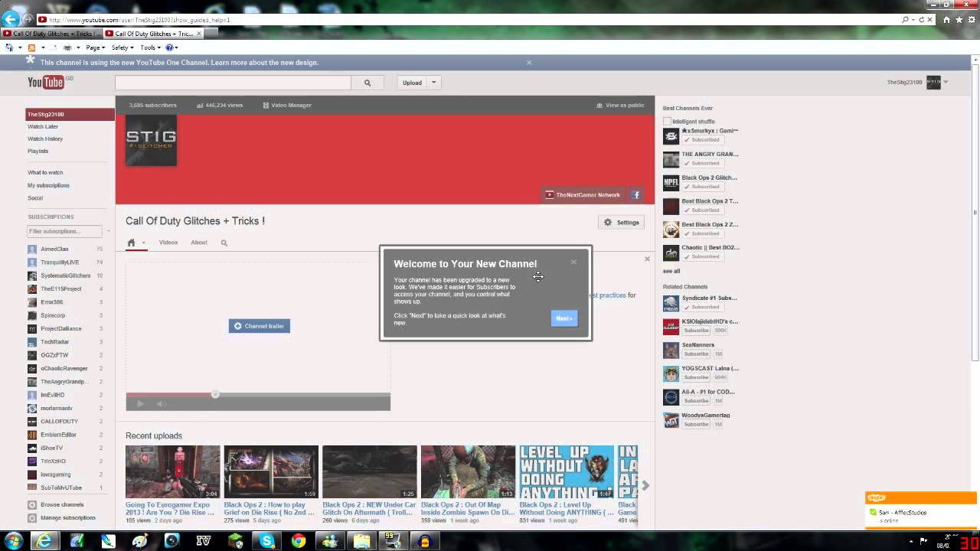This screenshot has height=551, width=980.
Task: Open Video Manager
Action: 287,105
